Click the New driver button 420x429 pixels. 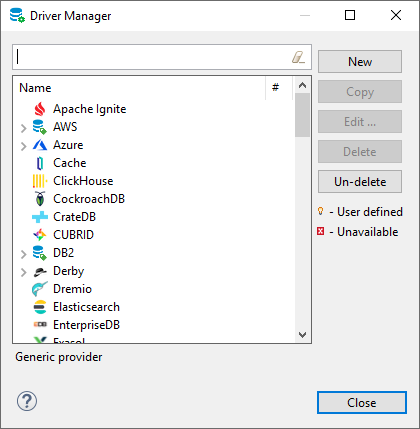(360, 62)
